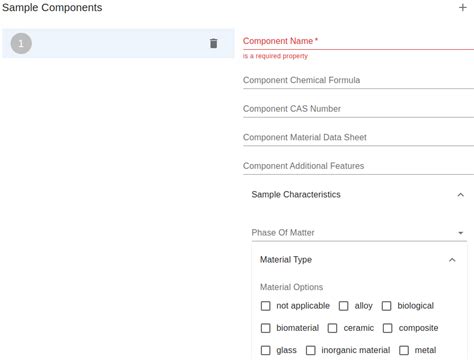Screen dimensions: 474x361
Task: Click the Component Chemical Formula field
Action: tap(358, 81)
